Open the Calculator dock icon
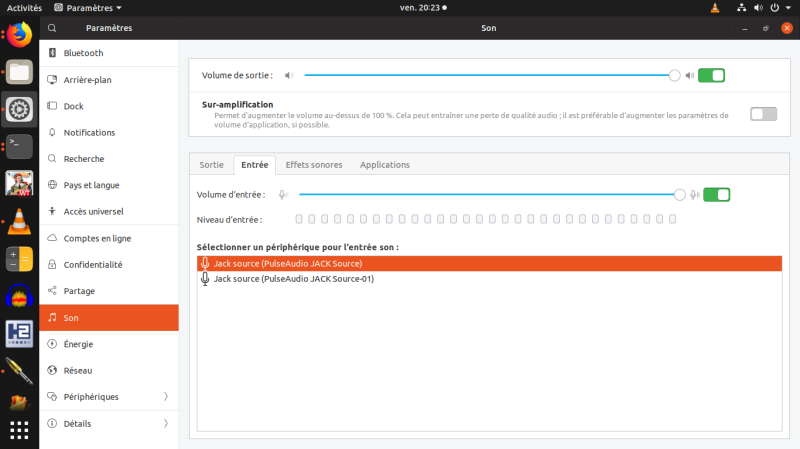800x449 pixels. (x=19, y=259)
